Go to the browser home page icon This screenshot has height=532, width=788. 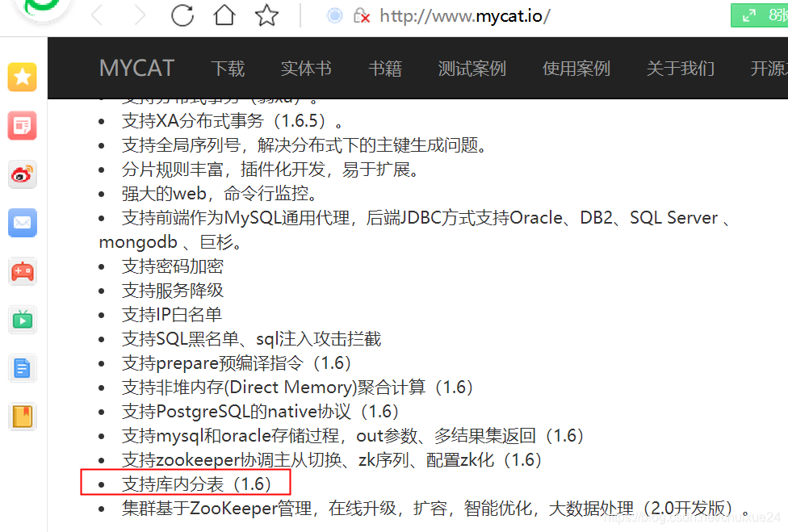(224, 15)
